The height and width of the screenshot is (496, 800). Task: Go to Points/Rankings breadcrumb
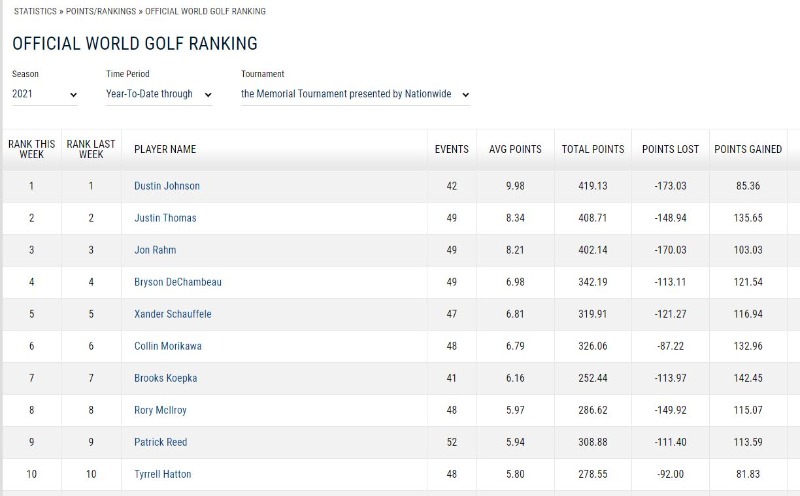point(101,11)
